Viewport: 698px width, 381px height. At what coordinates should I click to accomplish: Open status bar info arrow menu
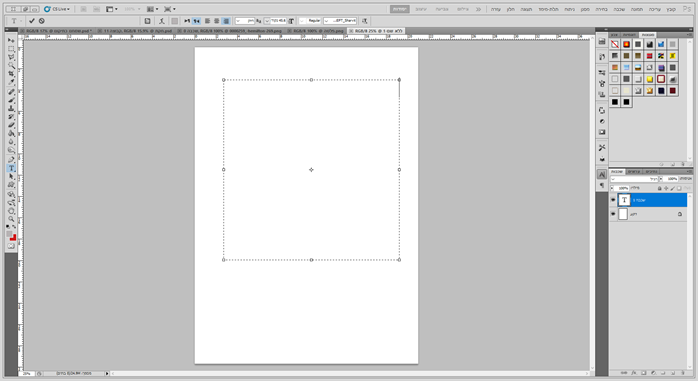click(106, 373)
